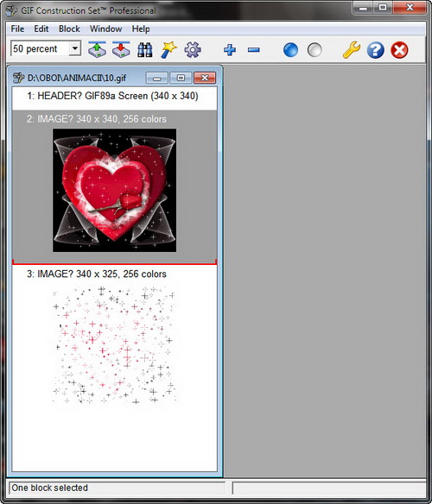The height and width of the screenshot is (504, 432).
Task: Click the blue minus delete block icon
Action: pos(254,50)
